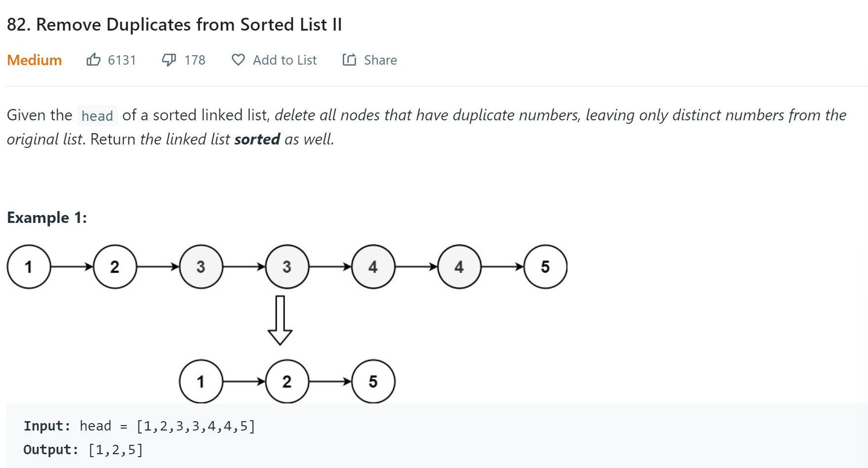Select node 1 in the input linked list
Screen dimensions: 868x468
[29, 267]
